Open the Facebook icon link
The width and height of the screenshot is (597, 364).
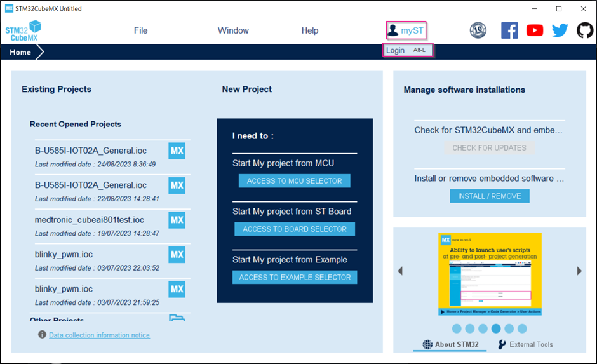(x=509, y=30)
